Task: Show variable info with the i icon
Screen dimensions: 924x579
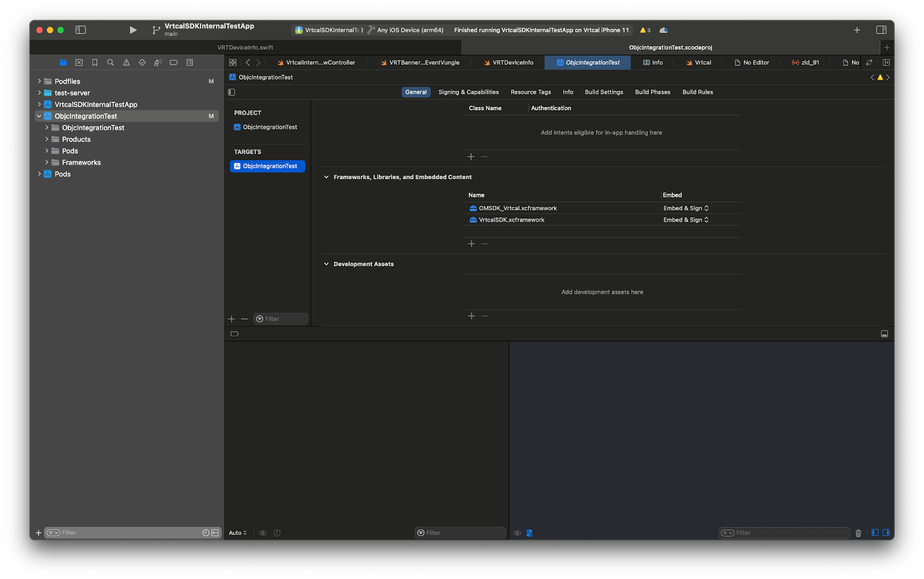Action: click(277, 533)
